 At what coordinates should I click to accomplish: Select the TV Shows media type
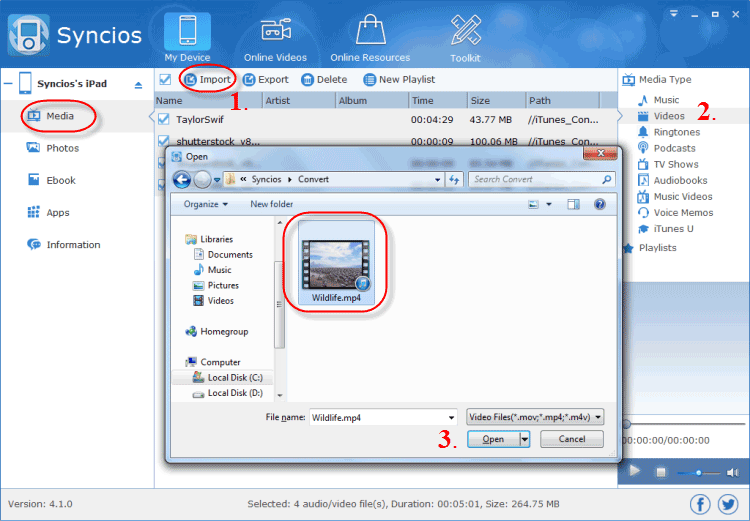[x=668, y=164]
